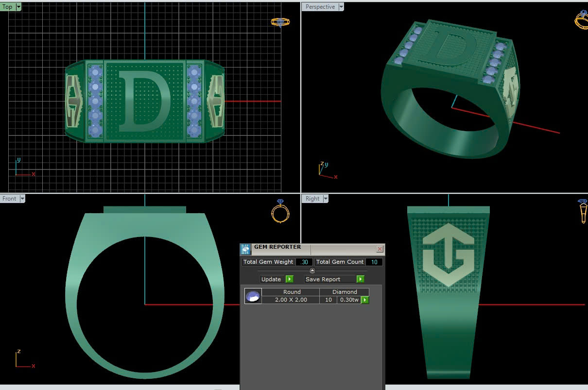Click the perspective view ring icon

pos(582,19)
